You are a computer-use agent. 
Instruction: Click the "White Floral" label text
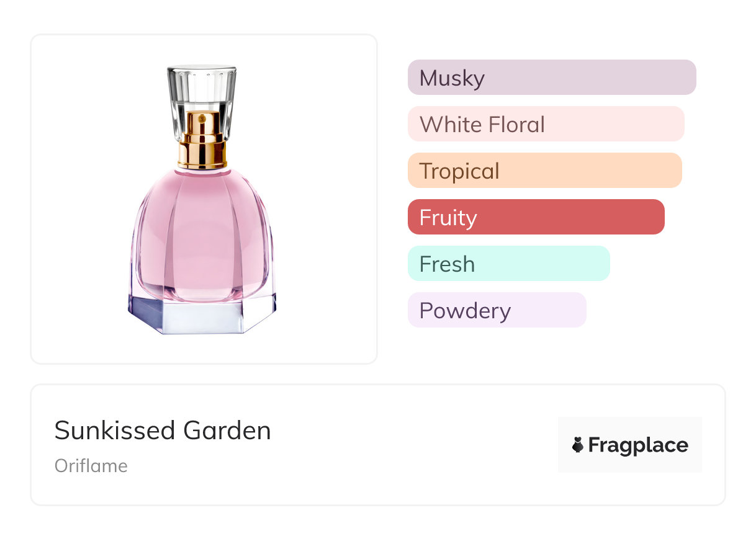(x=482, y=125)
